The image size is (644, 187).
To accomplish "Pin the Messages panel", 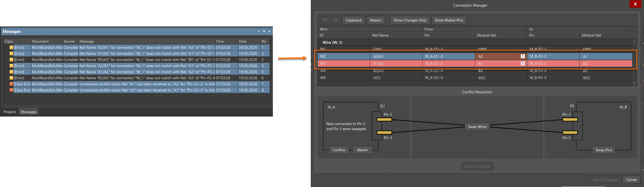I will coord(264,31).
